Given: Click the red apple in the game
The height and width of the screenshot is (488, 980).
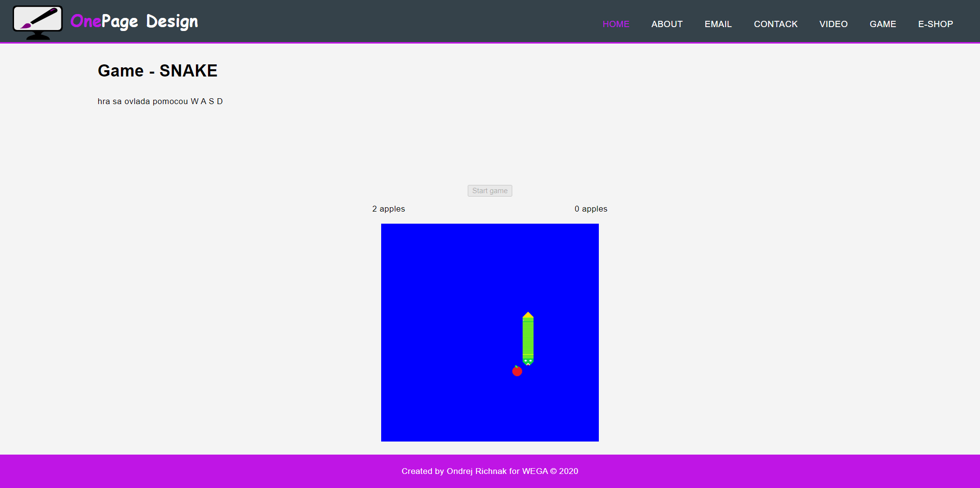Looking at the screenshot, I should click(517, 371).
